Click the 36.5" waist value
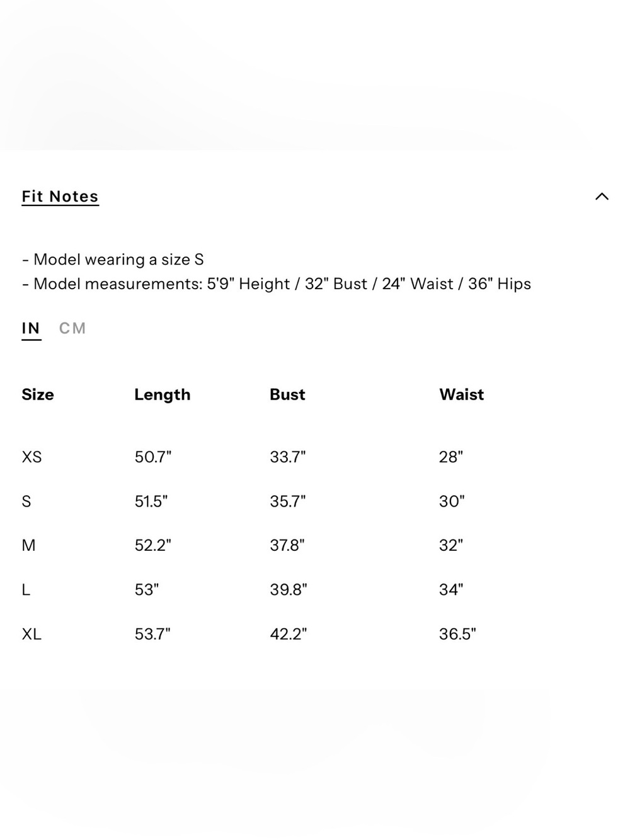 click(457, 634)
